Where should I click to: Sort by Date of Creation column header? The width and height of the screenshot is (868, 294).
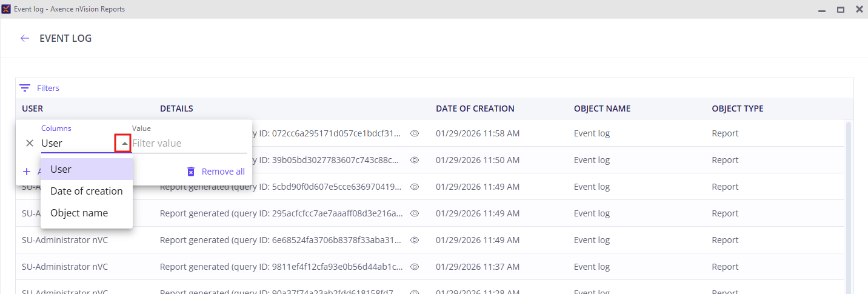coord(475,109)
